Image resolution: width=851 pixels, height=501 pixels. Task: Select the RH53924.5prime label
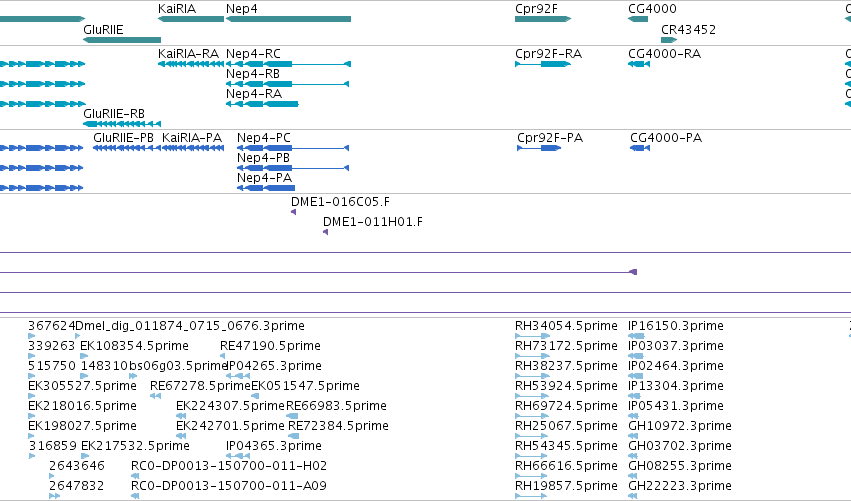pyautogui.click(x=566, y=386)
